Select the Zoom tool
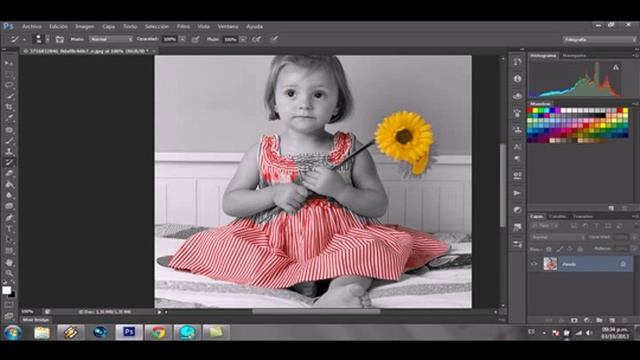Screen dimensions: 640x360 9,273
